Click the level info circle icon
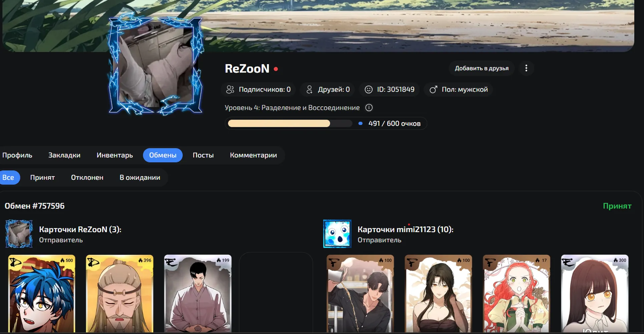This screenshot has height=334, width=644. click(369, 108)
